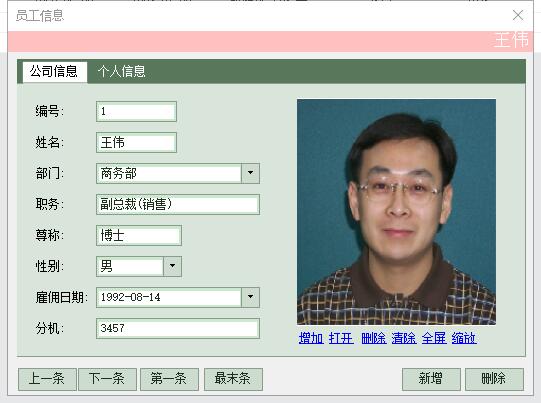Click the 姓名 field showing 王伟
Screen dimensions: 541x403
[136, 142]
